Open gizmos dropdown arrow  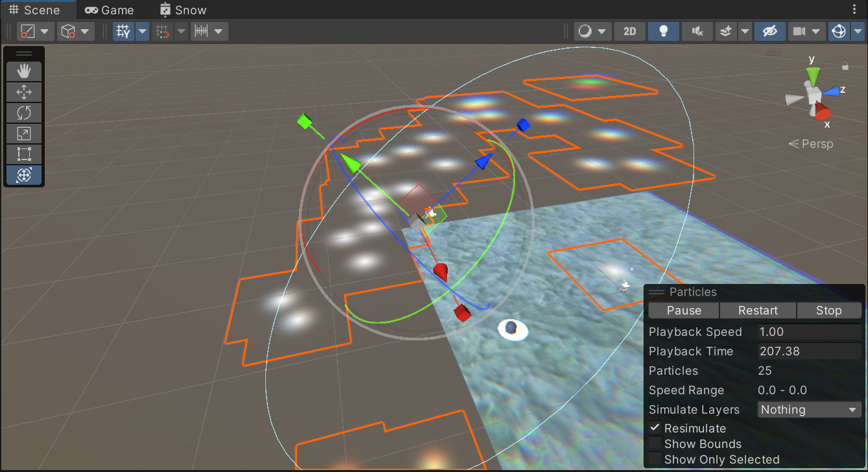(x=856, y=31)
